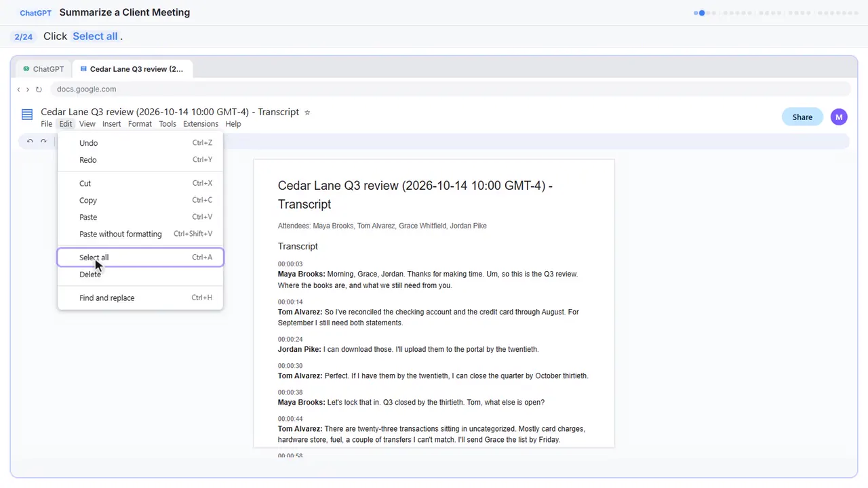Screen dimensions: 868x488
Task: Choose Find and replace
Action: coord(140,298)
